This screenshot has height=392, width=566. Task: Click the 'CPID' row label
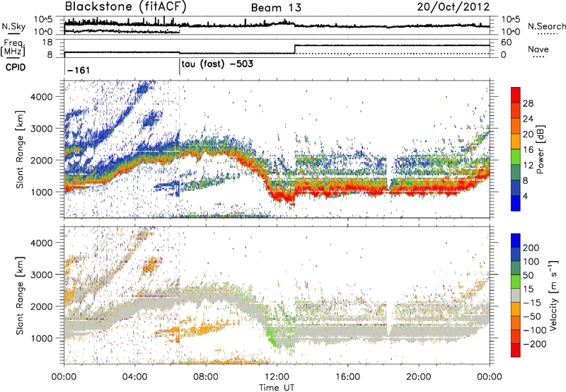tap(16, 67)
